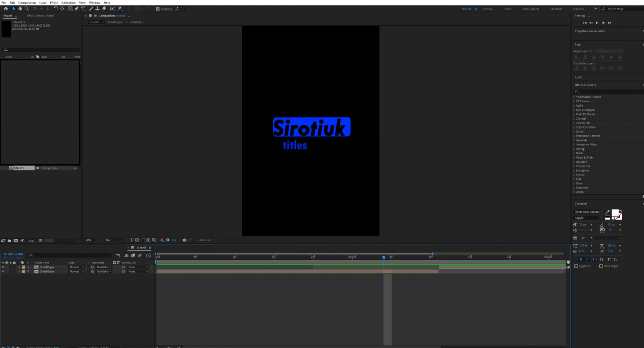Click the Play button in Preview panel
The height and width of the screenshot is (348, 644).
(597, 23)
